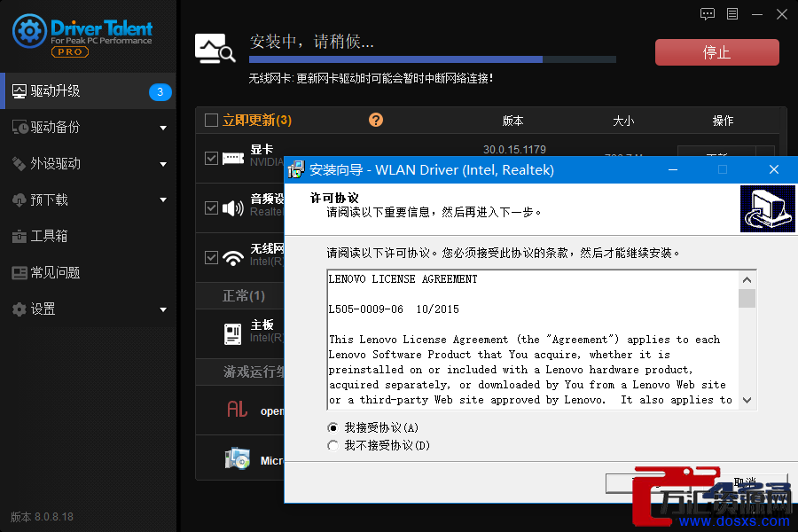
Task: Click the scanning monitor magnifier icon
Action: coord(215,49)
